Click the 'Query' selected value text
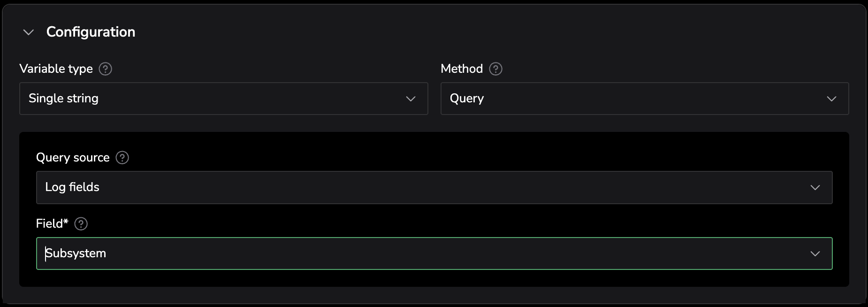This screenshot has width=868, height=307. click(x=467, y=99)
